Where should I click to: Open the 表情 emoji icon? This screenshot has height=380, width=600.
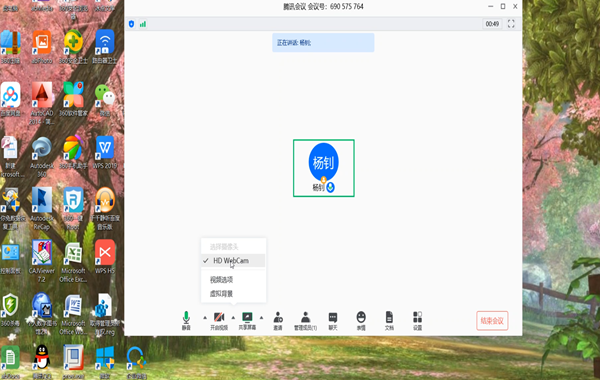[x=361, y=321]
